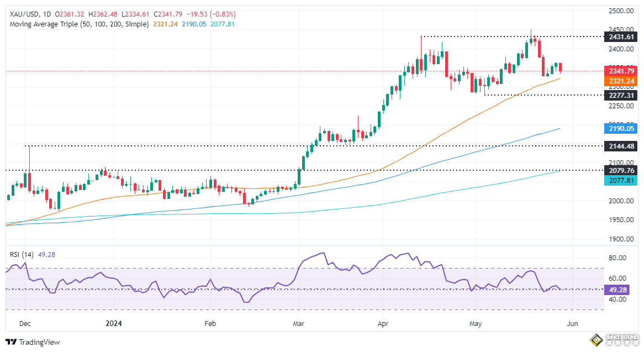Click the 2144.48 horizontal level label
Screen dimensions: 644x352
pyautogui.click(x=622, y=146)
